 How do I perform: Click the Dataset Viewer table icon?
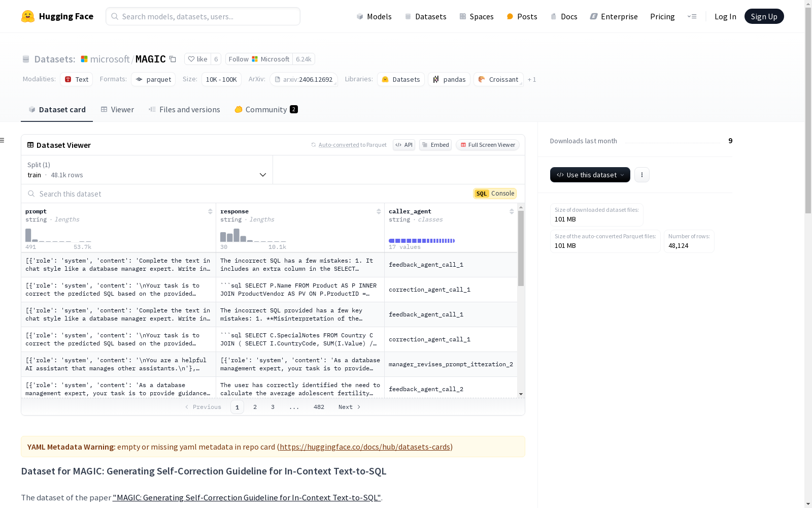pyautogui.click(x=30, y=145)
